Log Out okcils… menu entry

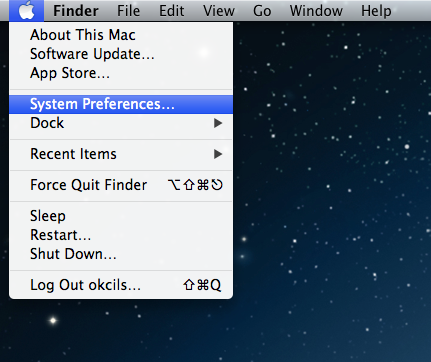pyautogui.click(x=121, y=285)
